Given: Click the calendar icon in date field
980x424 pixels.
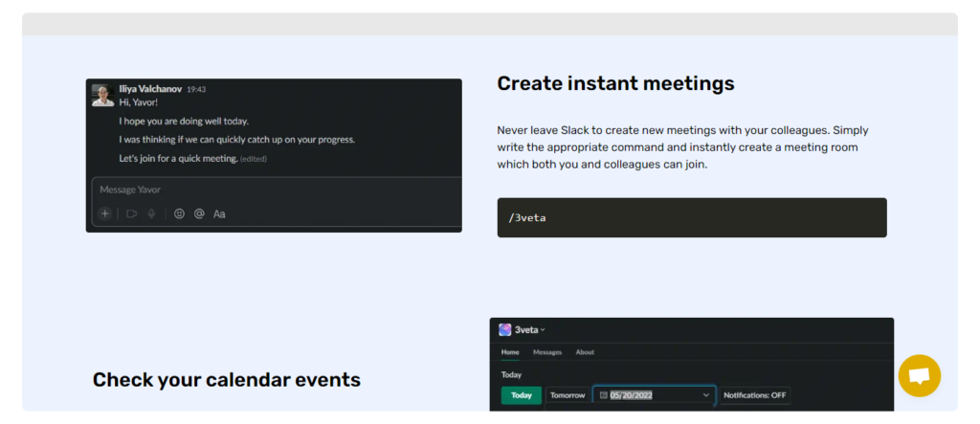Looking at the screenshot, I should coord(603,395).
